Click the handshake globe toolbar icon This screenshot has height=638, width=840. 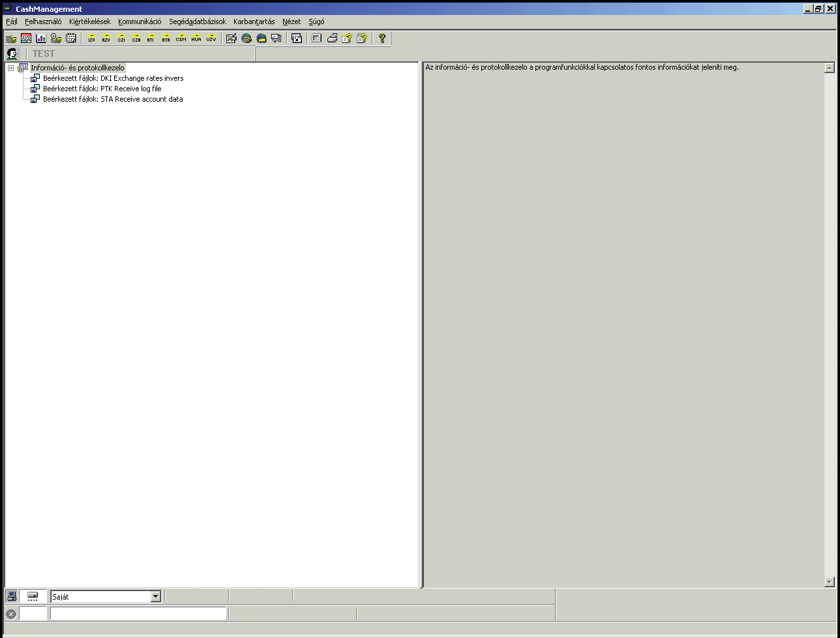pyautogui.click(x=246, y=38)
